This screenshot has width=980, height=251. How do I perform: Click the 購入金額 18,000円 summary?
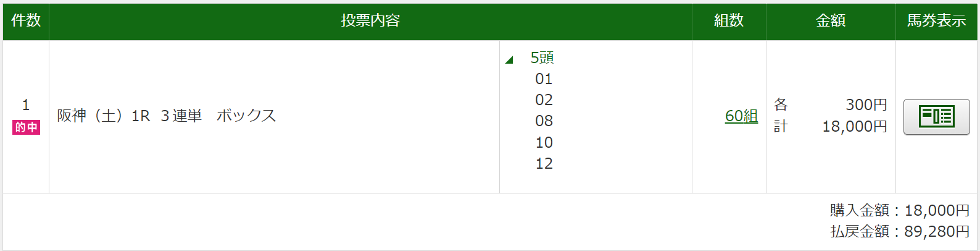(900, 210)
